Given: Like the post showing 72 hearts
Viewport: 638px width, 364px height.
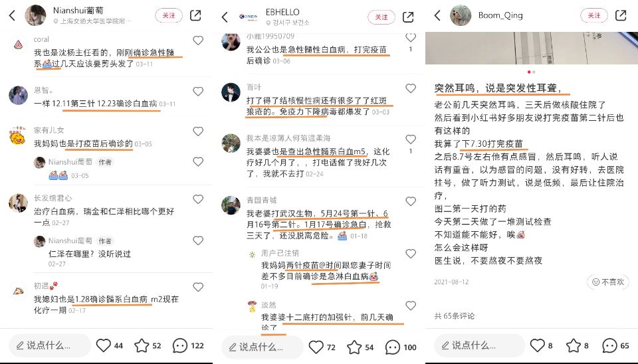Looking at the screenshot, I should (322, 347).
